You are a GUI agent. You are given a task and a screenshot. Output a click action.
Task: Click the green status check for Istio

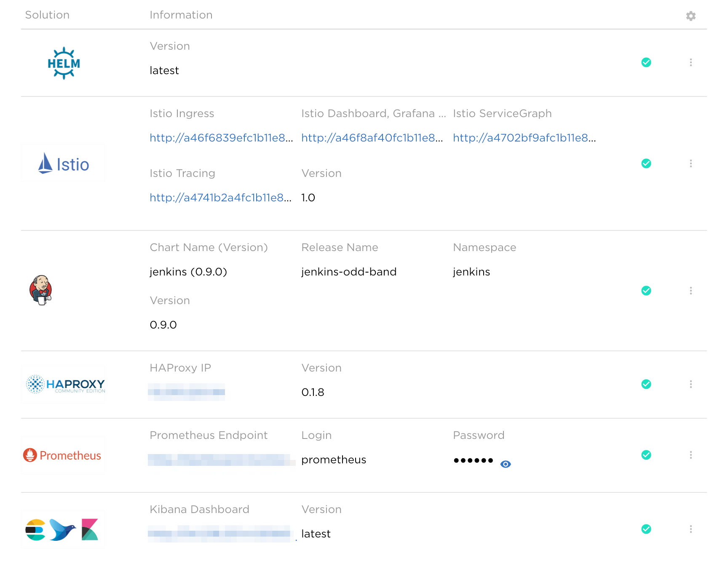click(646, 163)
